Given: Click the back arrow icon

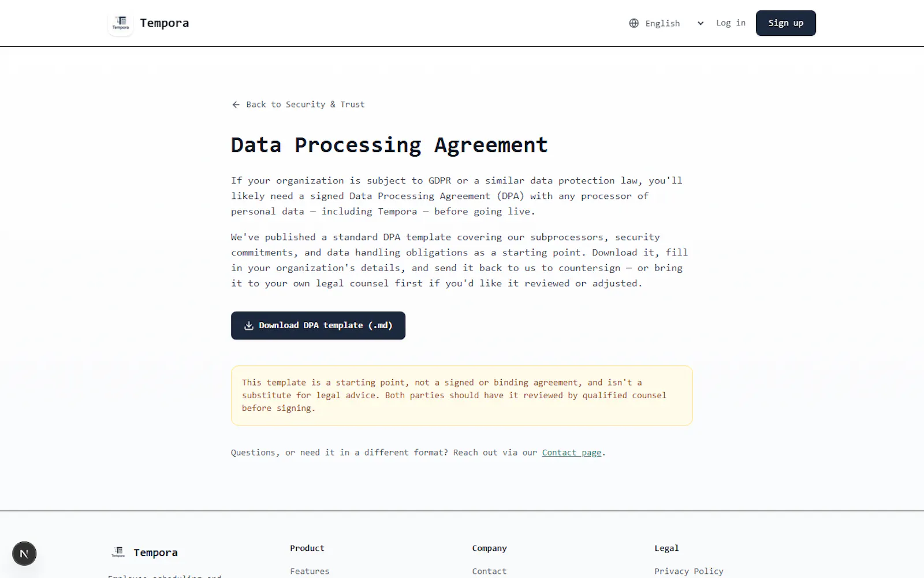Looking at the screenshot, I should coord(236,105).
